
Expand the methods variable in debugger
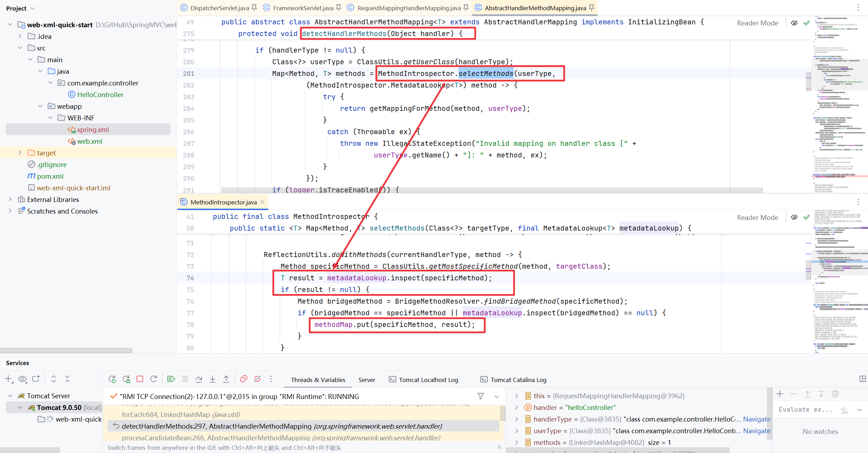click(x=516, y=442)
